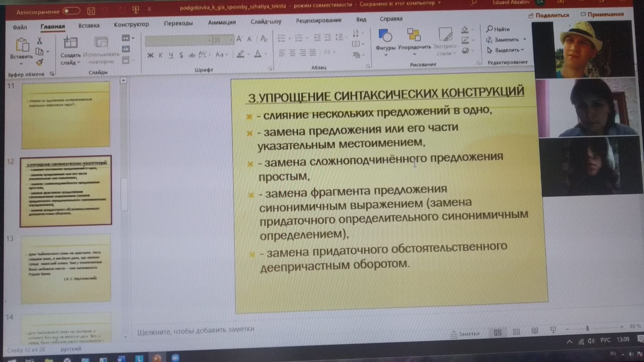Image resolution: width=644 pixels, height=362 pixels.
Task: Switch to the Анимация tab
Action: (x=221, y=23)
